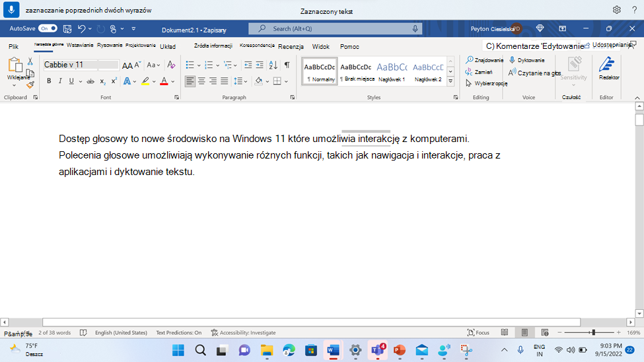Click the multilevel list icon

pyautogui.click(x=228, y=65)
